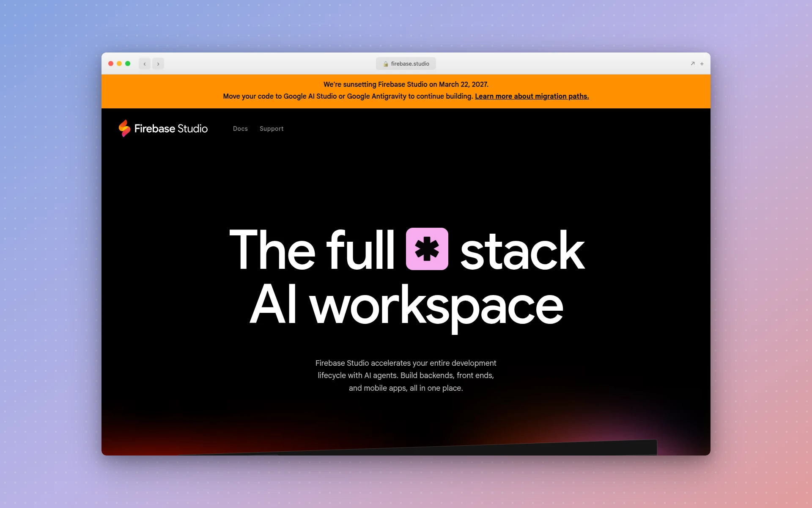The image size is (812, 508).
Task: Open the migration paths link
Action: point(532,96)
